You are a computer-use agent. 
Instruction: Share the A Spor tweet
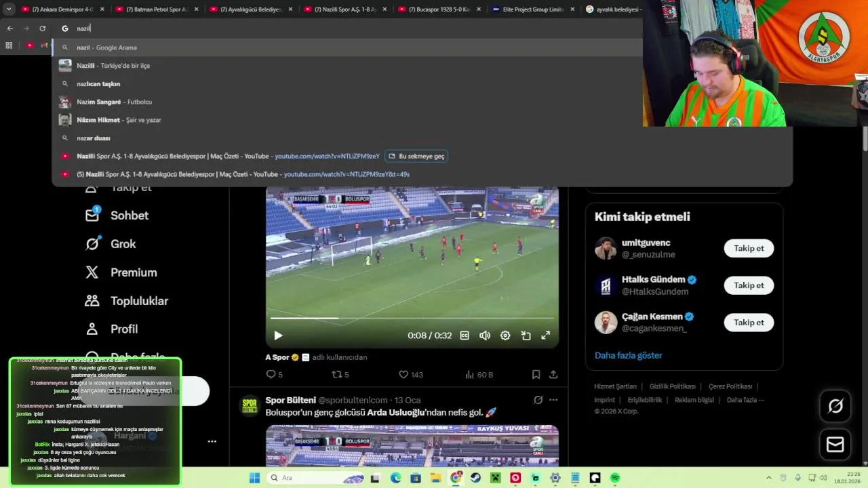tap(553, 374)
